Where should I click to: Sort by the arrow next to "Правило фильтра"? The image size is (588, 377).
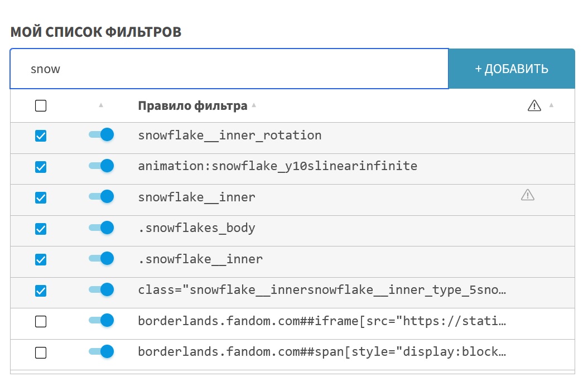(x=254, y=105)
